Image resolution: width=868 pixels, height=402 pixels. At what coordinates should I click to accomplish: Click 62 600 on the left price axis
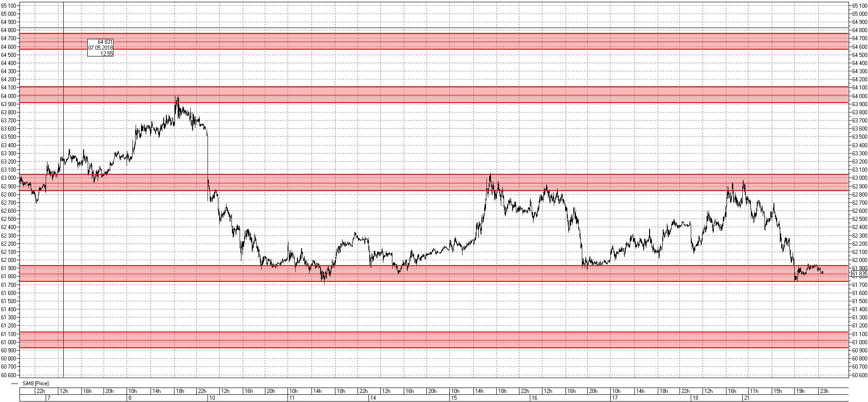9,210
